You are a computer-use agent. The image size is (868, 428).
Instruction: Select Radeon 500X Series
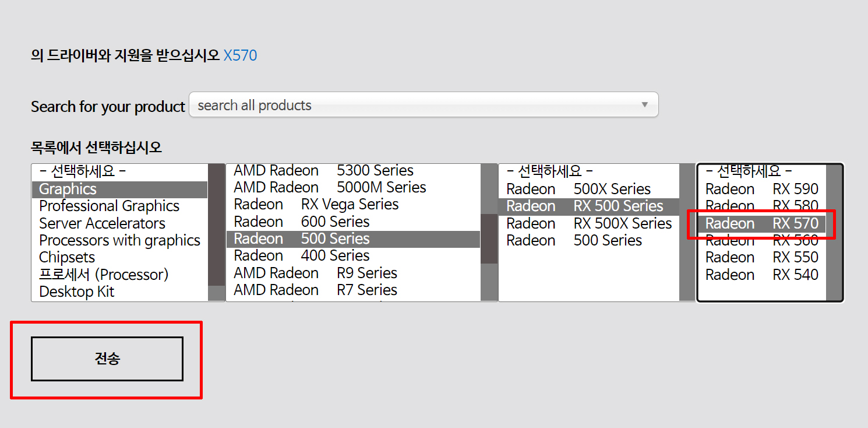(589, 189)
